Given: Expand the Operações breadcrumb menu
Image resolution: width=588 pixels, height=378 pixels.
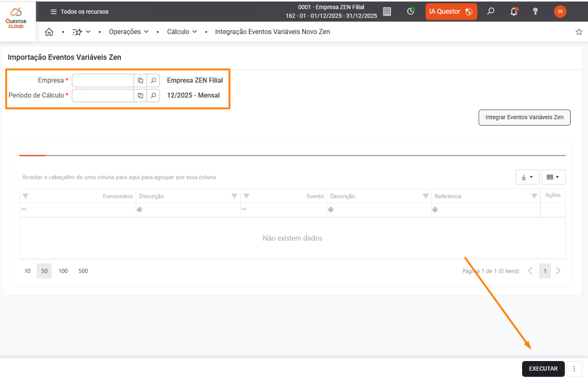Looking at the screenshot, I should point(129,32).
